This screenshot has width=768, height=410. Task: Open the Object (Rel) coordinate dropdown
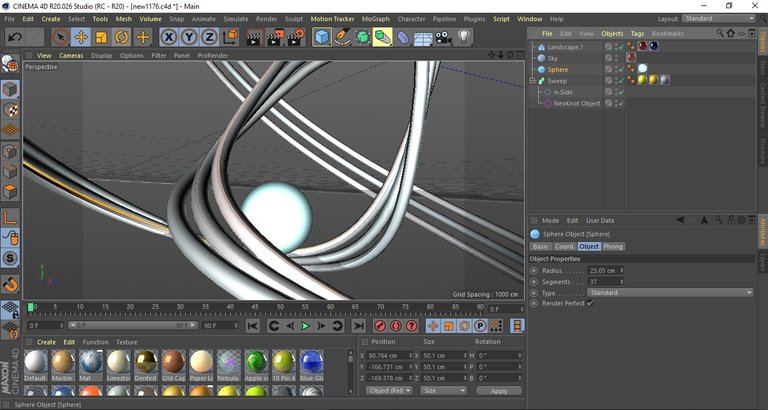click(390, 391)
